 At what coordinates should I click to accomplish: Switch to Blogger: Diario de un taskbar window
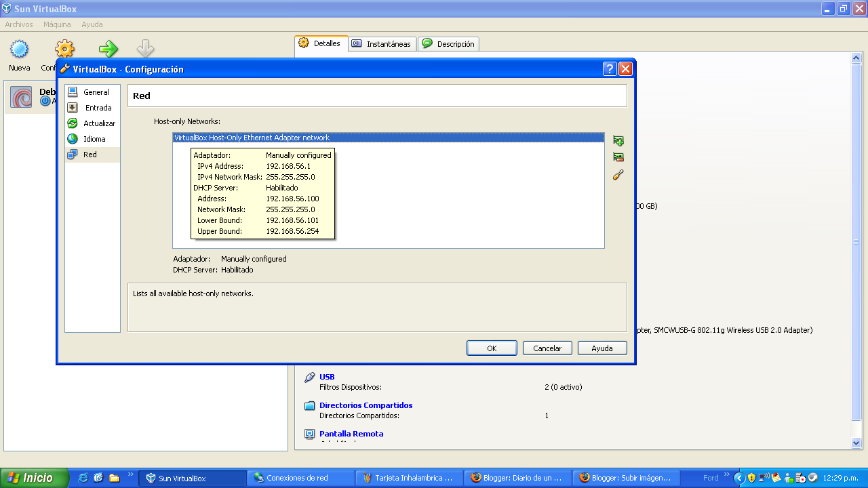click(518, 478)
